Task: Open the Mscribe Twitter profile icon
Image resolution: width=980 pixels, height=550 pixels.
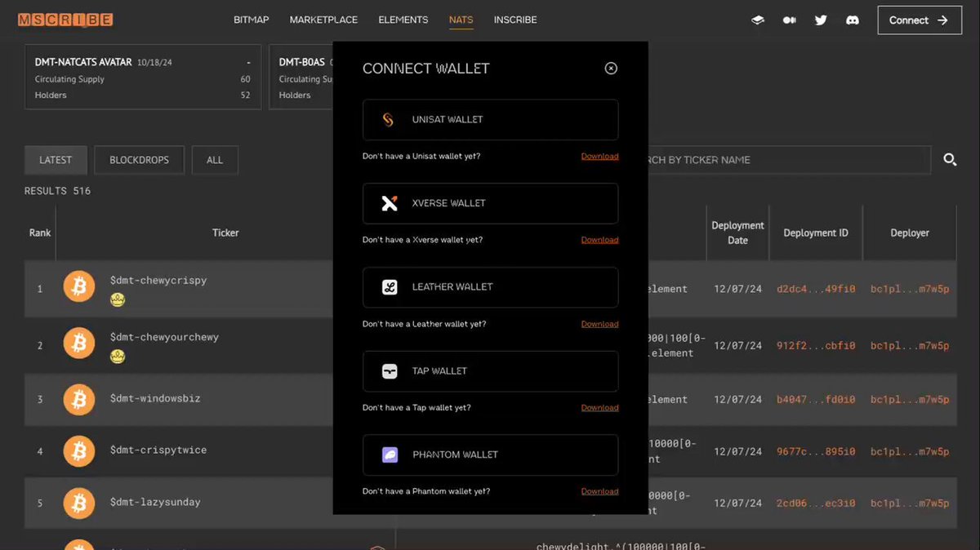Action: point(821,20)
